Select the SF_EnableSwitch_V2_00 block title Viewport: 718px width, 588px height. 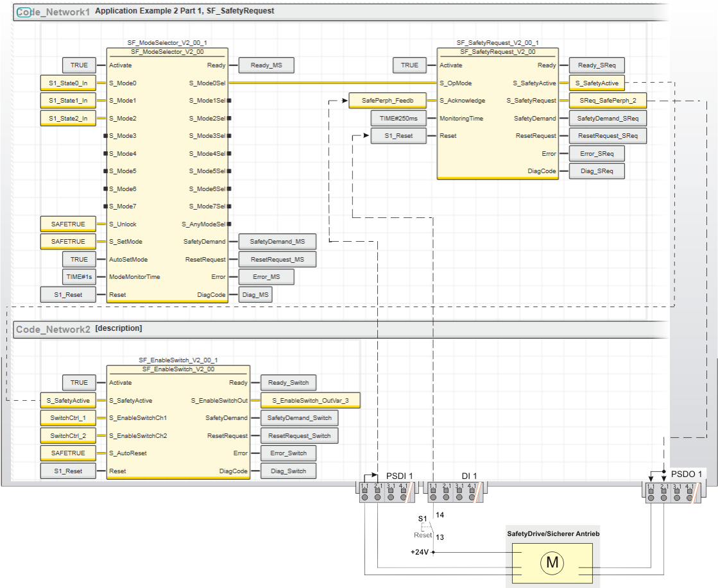[x=178, y=369]
